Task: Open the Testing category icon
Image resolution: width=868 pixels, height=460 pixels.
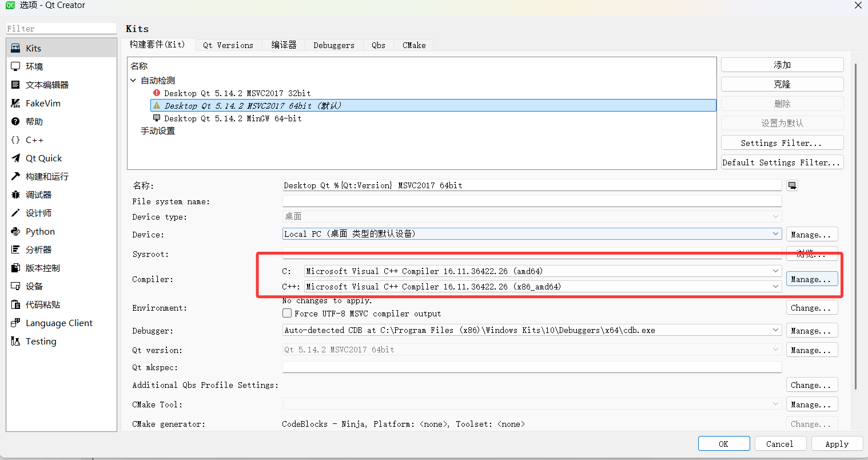Action: (x=15, y=341)
